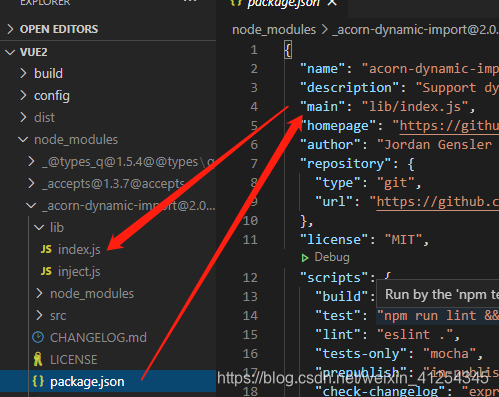Click the "repository" key on line 7
Viewport: 499px width, 397px height.
pyautogui.click(x=345, y=164)
